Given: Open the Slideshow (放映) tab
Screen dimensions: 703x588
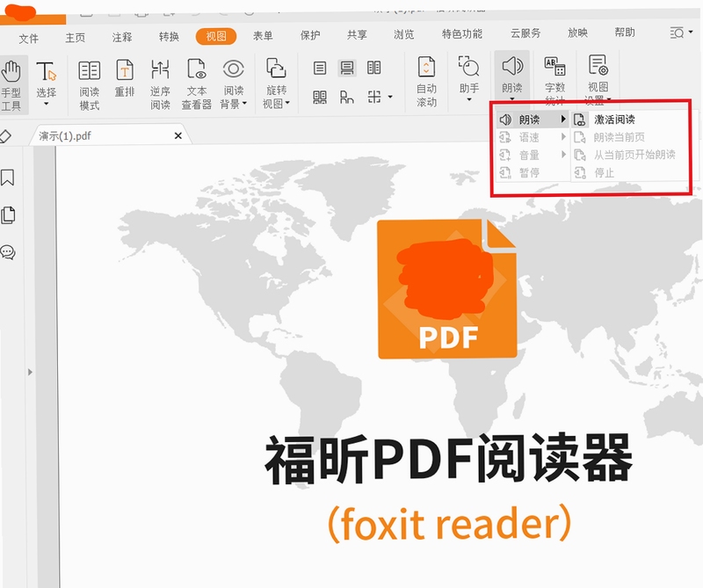Looking at the screenshot, I should pyautogui.click(x=577, y=33).
